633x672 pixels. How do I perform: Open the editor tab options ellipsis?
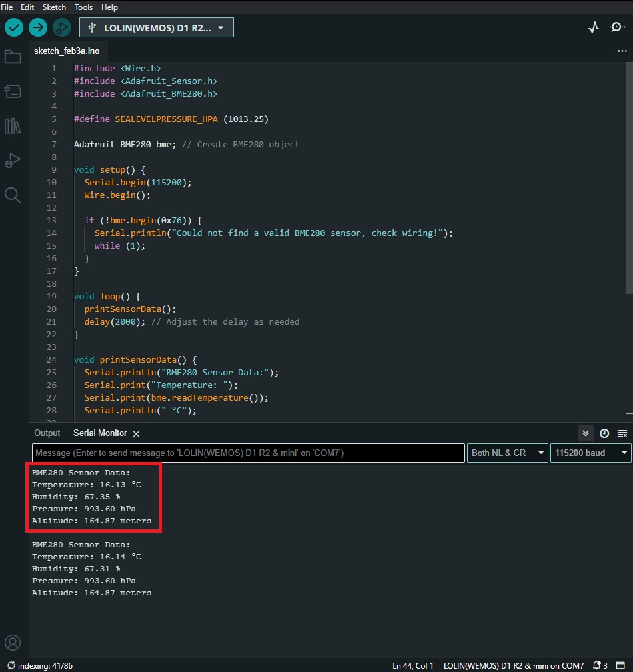coord(622,51)
